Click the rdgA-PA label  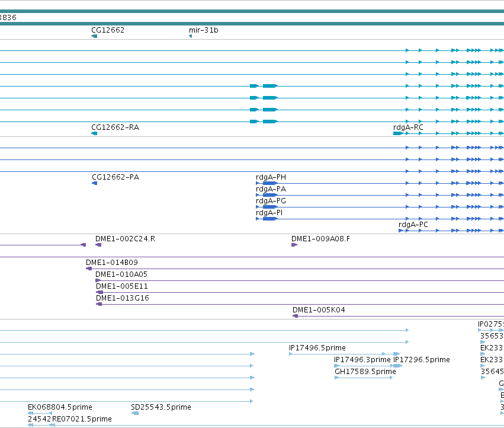(271, 189)
